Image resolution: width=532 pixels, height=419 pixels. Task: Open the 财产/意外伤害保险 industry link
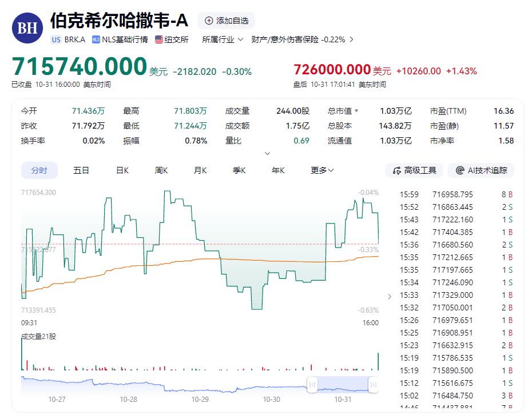[298, 39]
